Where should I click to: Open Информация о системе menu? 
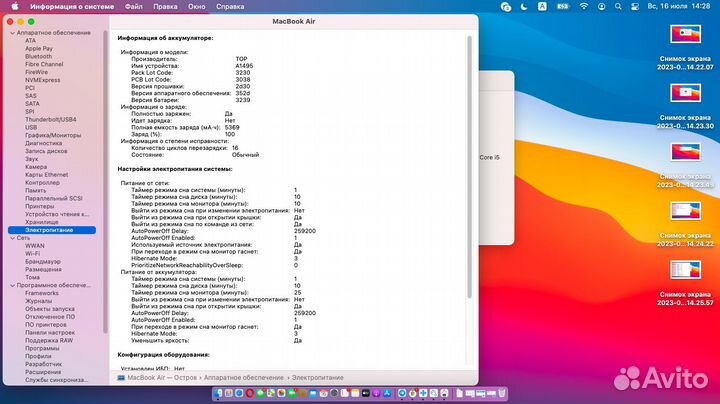click(x=72, y=6)
